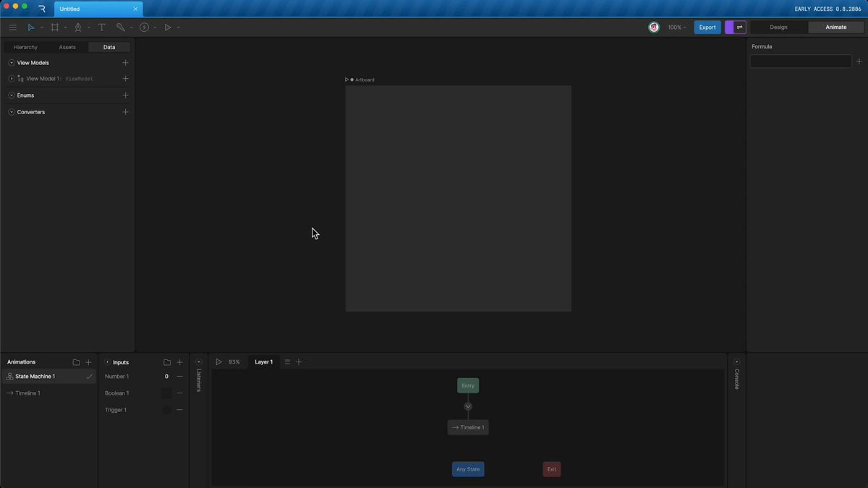868x488 pixels.
Task: Toggle State Machine 1 checkmark
Action: click(x=89, y=377)
